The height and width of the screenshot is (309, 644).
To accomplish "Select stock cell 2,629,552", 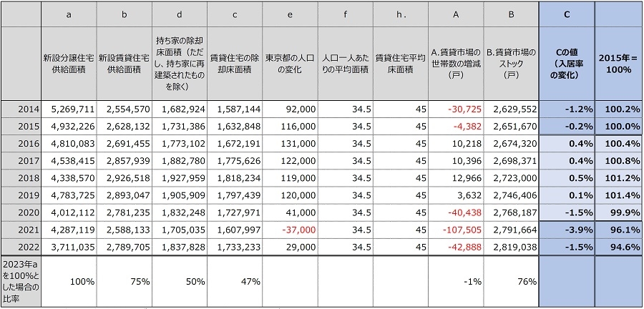I will [x=511, y=109].
